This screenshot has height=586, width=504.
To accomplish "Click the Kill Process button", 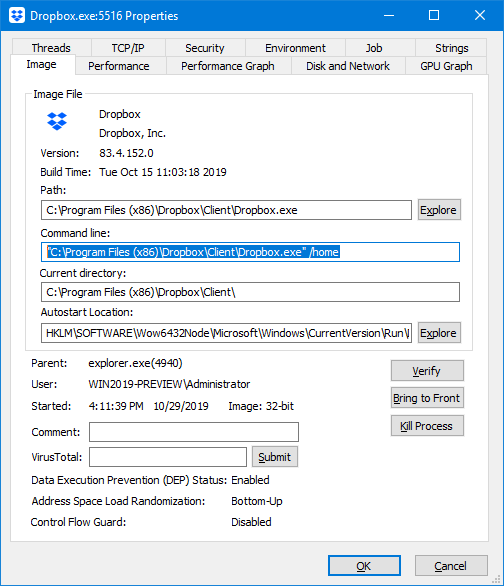I will [x=427, y=426].
